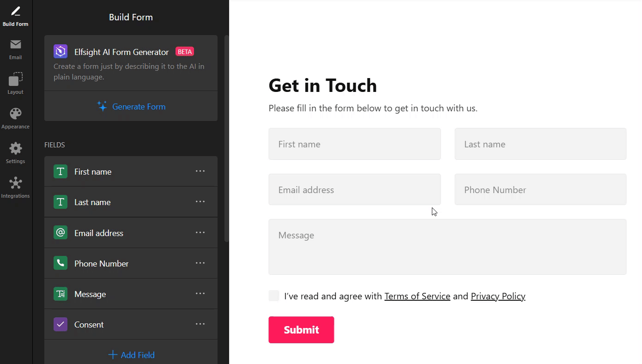
Task: Click the Elfsight AI Form Generator logo icon
Action: 61,52
